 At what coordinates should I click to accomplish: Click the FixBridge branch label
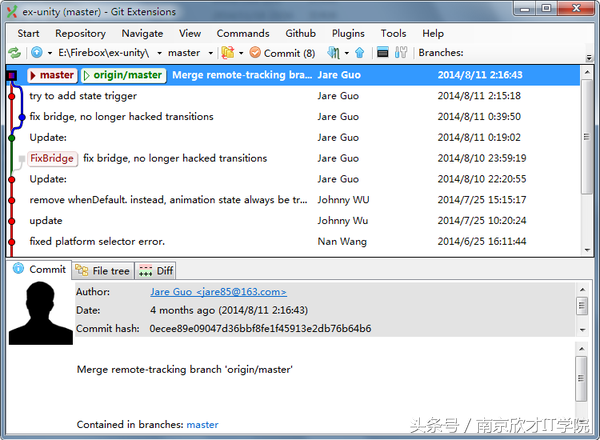click(52, 158)
